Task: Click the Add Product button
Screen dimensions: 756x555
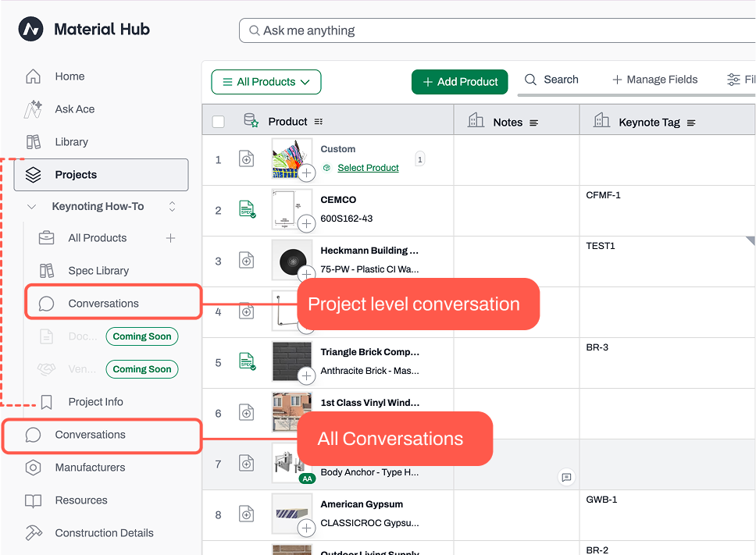Action: (x=459, y=82)
